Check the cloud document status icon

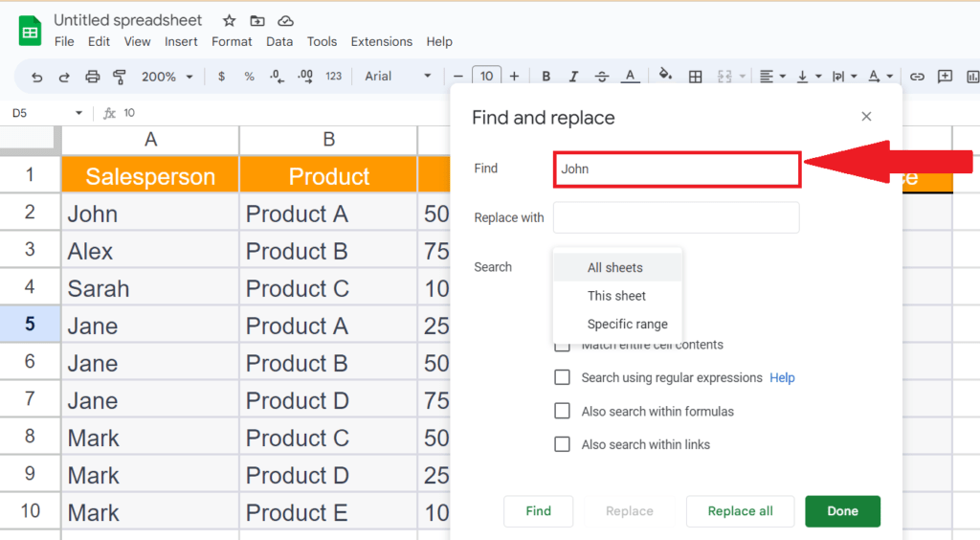(x=285, y=21)
